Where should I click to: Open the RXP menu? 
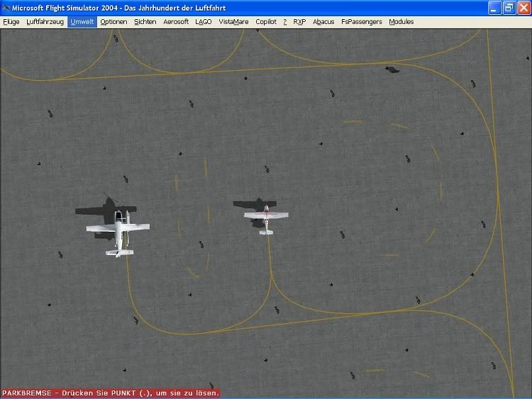click(x=299, y=22)
